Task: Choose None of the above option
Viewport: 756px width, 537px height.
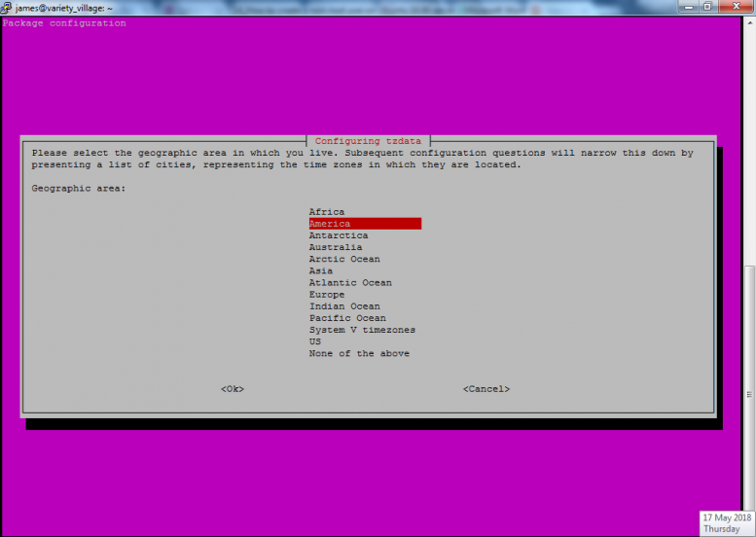Action: click(x=359, y=353)
